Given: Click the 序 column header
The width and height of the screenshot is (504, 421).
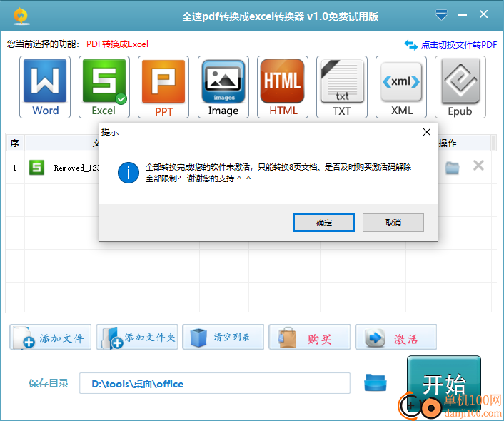Looking at the screenshot, I should tap(15, 143).
